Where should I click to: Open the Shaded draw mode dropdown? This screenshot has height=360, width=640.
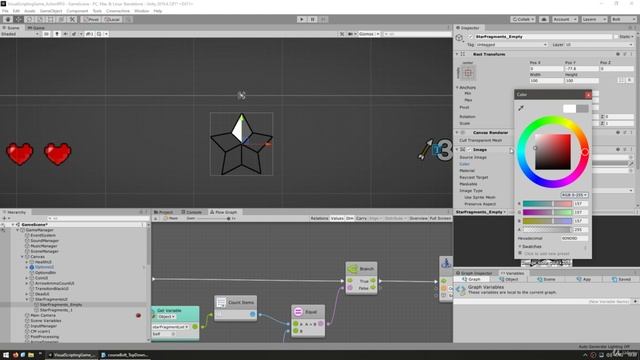(20, 34)
